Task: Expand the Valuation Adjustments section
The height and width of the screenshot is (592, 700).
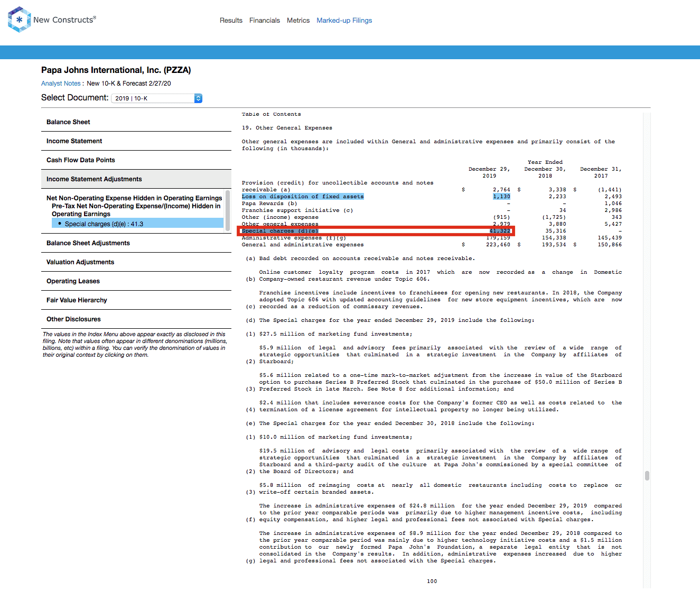Action: point(136,262)
